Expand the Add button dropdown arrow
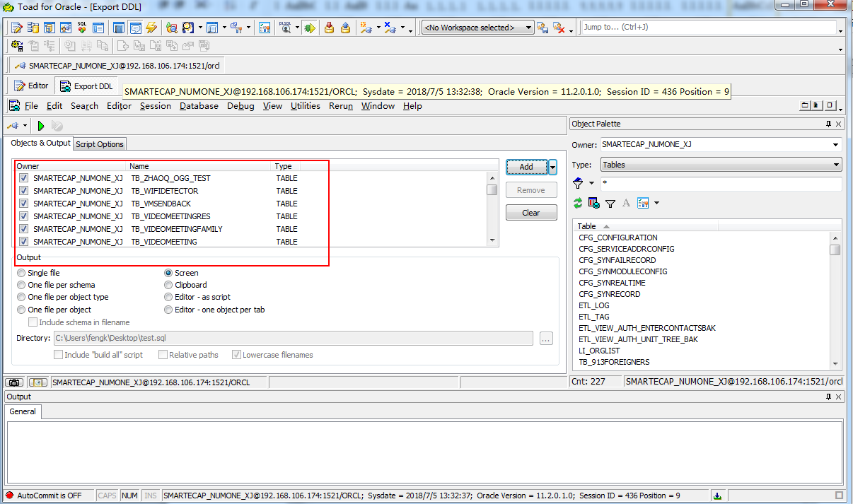The height and width of the screenshot is (504, 853). [552, 167]
